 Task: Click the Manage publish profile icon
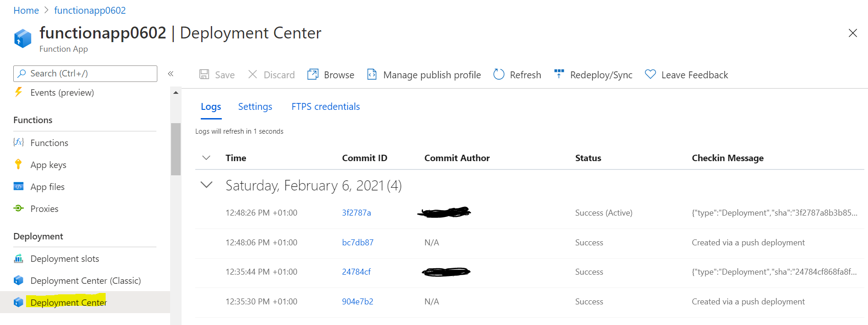372,75
